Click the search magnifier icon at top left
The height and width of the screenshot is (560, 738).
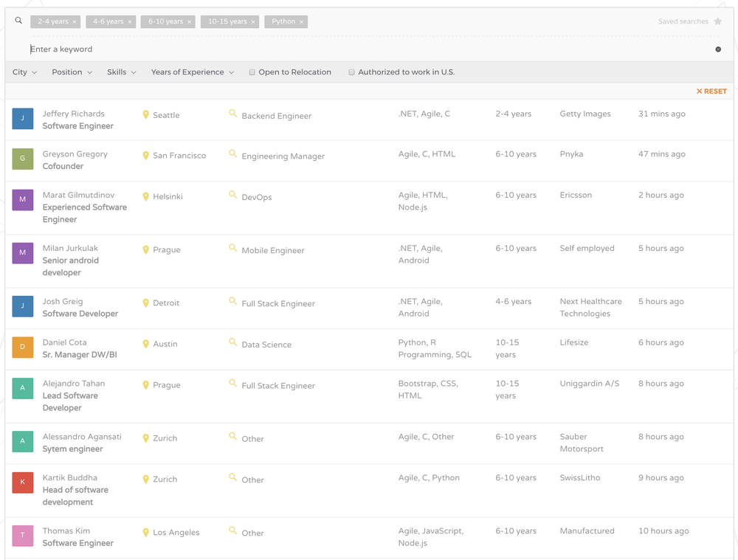coord(18,21)
